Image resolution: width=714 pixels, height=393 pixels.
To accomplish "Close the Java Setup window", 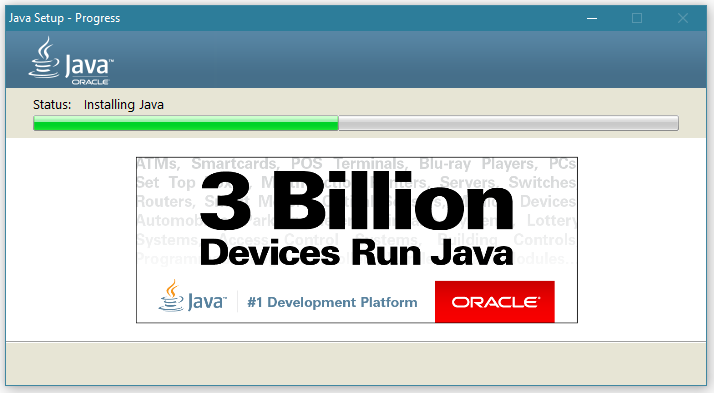I will [x=683, y=18].
